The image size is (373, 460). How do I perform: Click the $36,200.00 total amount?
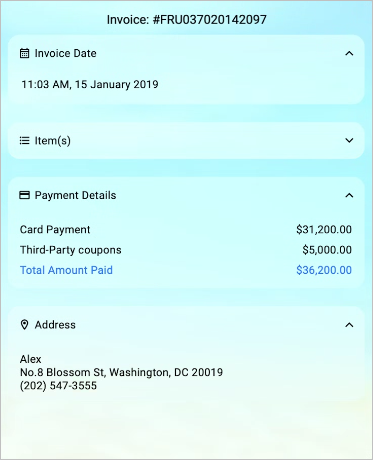coord(324,270)
